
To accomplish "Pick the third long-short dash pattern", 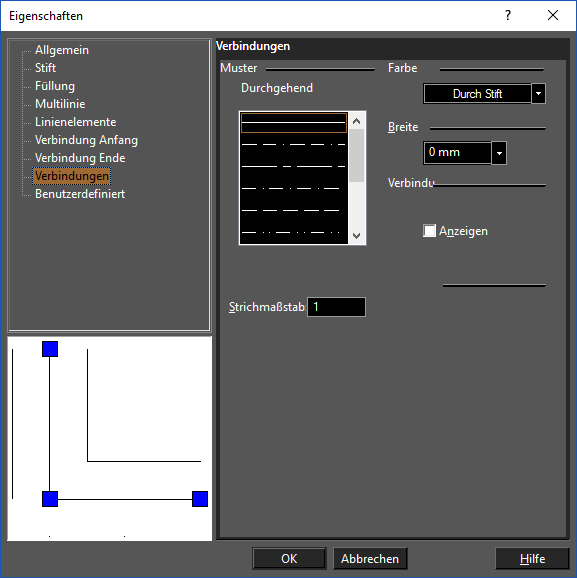I will (293, 167).
